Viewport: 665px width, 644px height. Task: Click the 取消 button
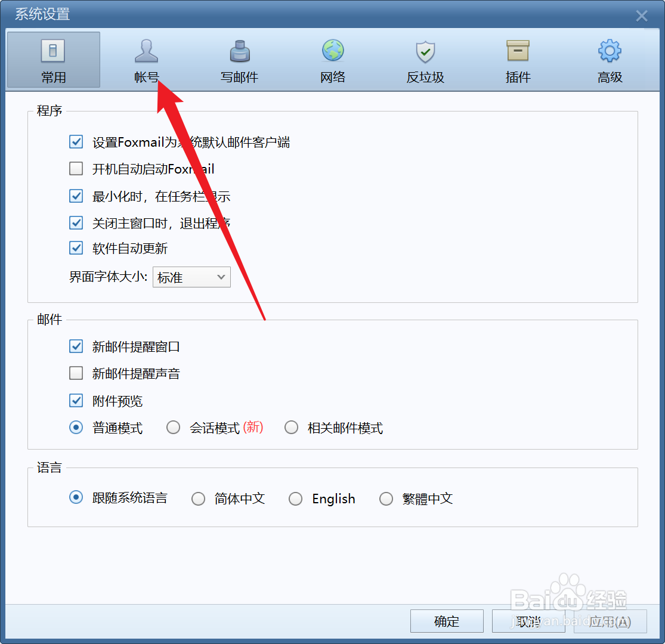click(528, 621)
